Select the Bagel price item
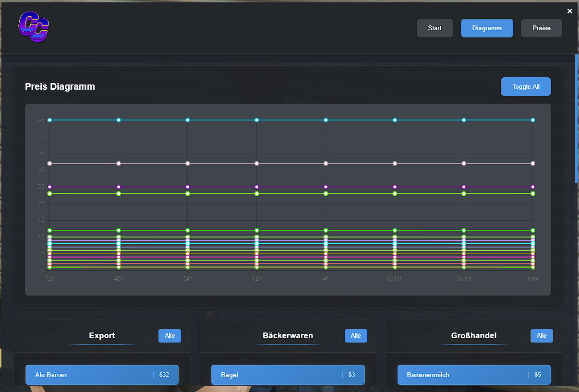The height and width of the screenshot is (392, 579). [288, 375]
